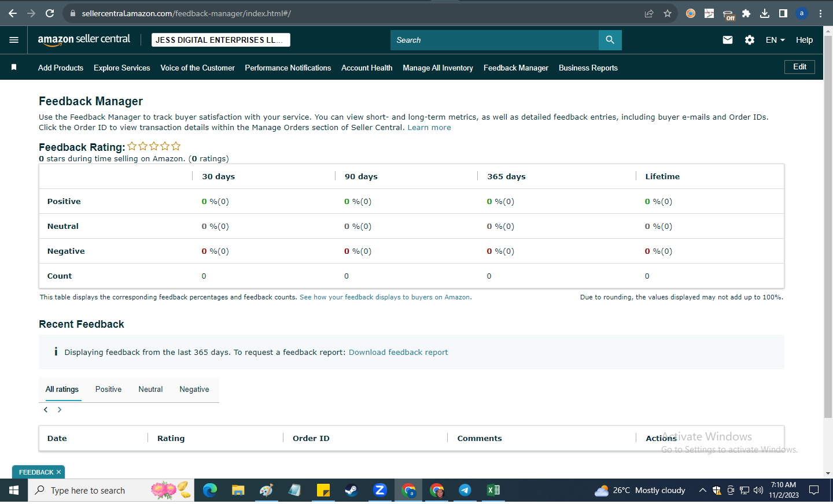
Task: Click the orange circle extension icon
Action: click(x=691, y=13)
